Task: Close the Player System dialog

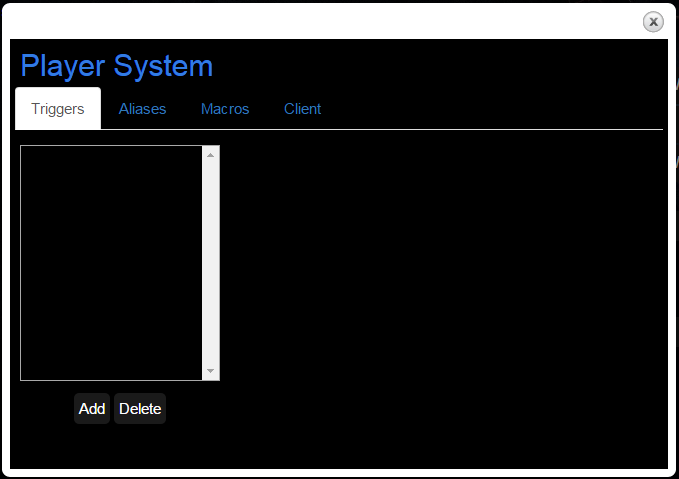Action: click(x=653, y=21)
